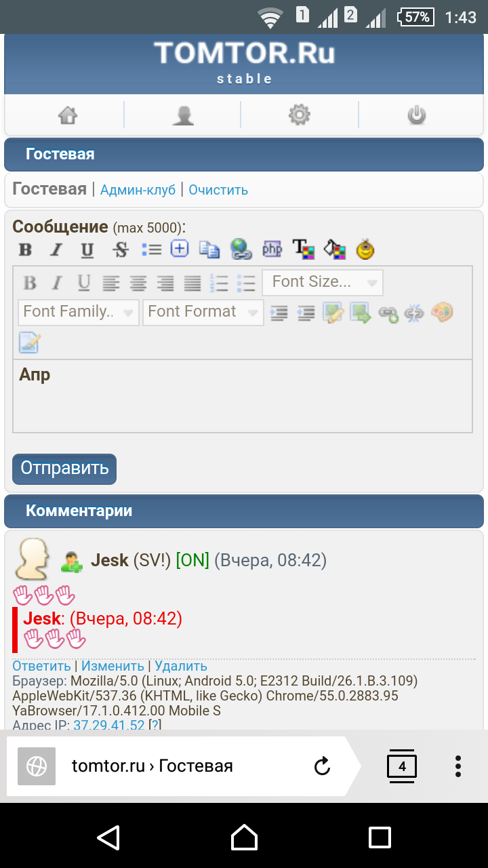488x868 pixels.
Task: Expand the Font Size dropdown
Action: (323, 283)
